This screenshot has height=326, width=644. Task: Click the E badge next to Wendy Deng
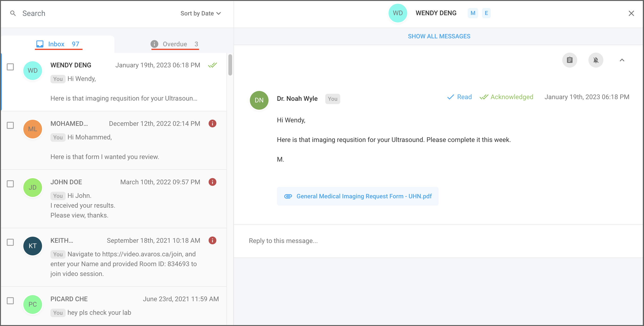[x=486, y=13]
